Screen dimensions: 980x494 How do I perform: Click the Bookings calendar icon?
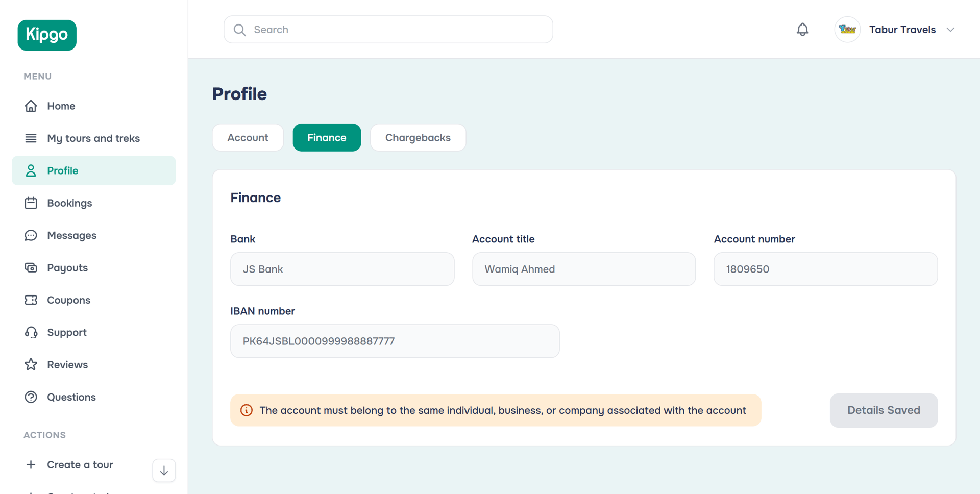point(31,203)
